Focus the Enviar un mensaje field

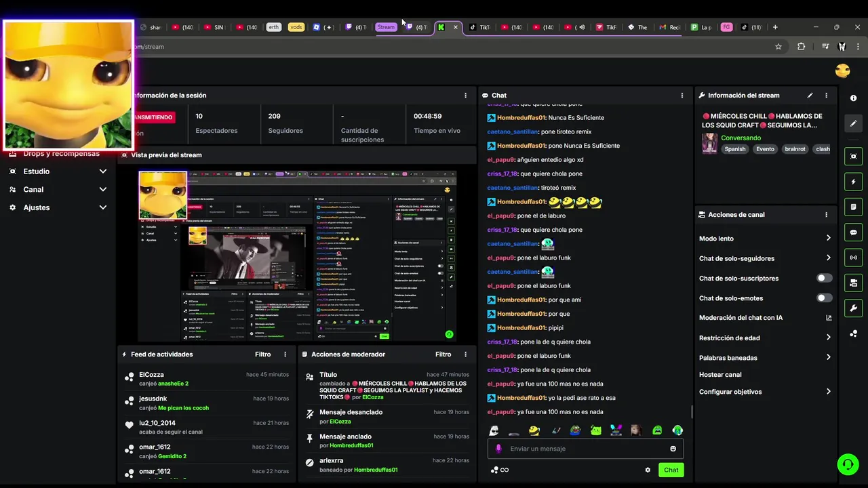tap(586, 449)
